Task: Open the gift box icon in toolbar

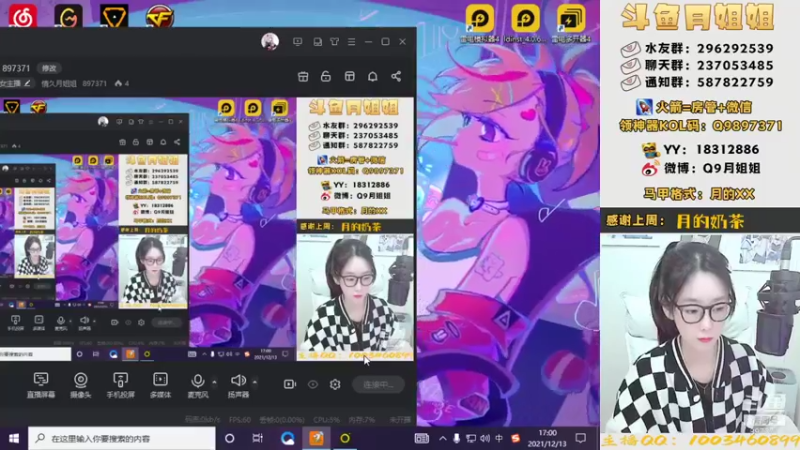Action: pos(303,77)
